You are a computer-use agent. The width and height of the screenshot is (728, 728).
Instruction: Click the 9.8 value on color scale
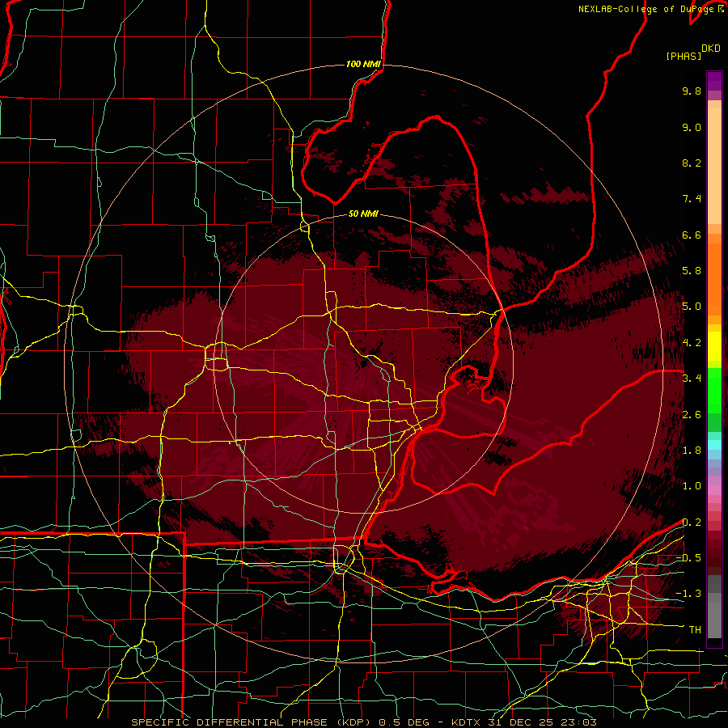point(692,91)
